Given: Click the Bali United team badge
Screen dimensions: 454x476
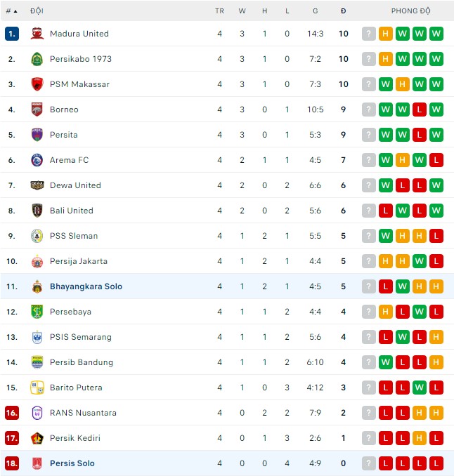Looking at the screenshot, I should click(37, 211).
